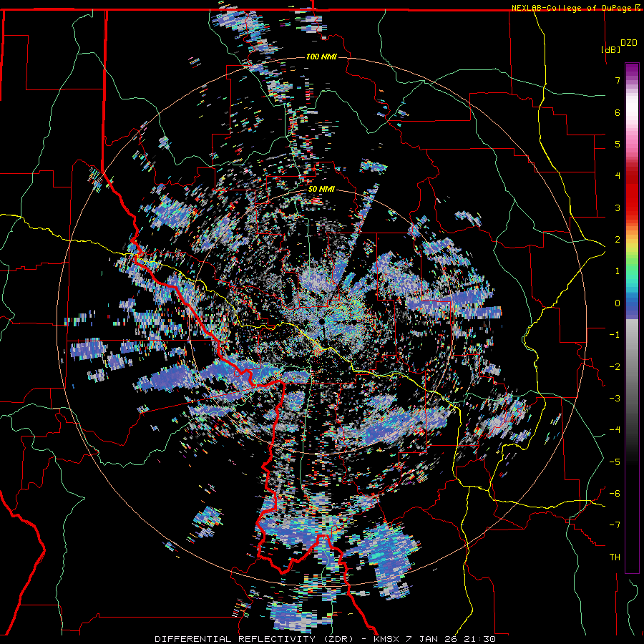Click the 2 value on color scale

point(618,240)
